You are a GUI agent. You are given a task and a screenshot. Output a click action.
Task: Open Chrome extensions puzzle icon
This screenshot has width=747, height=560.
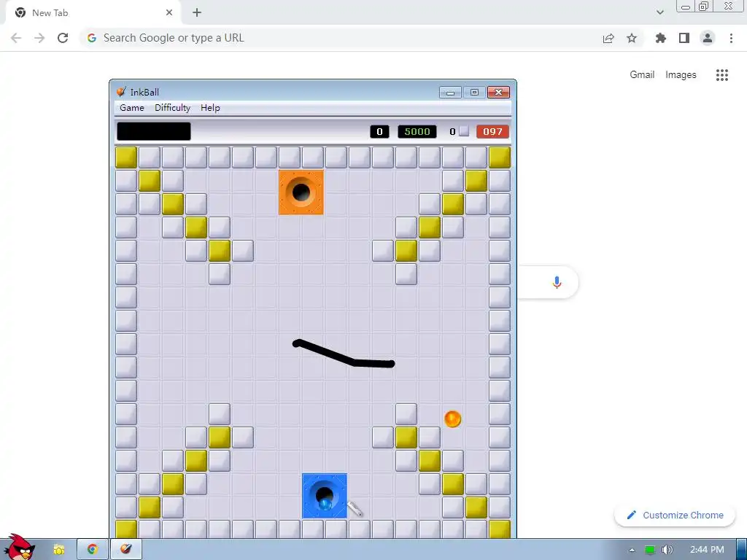[661, 38]
